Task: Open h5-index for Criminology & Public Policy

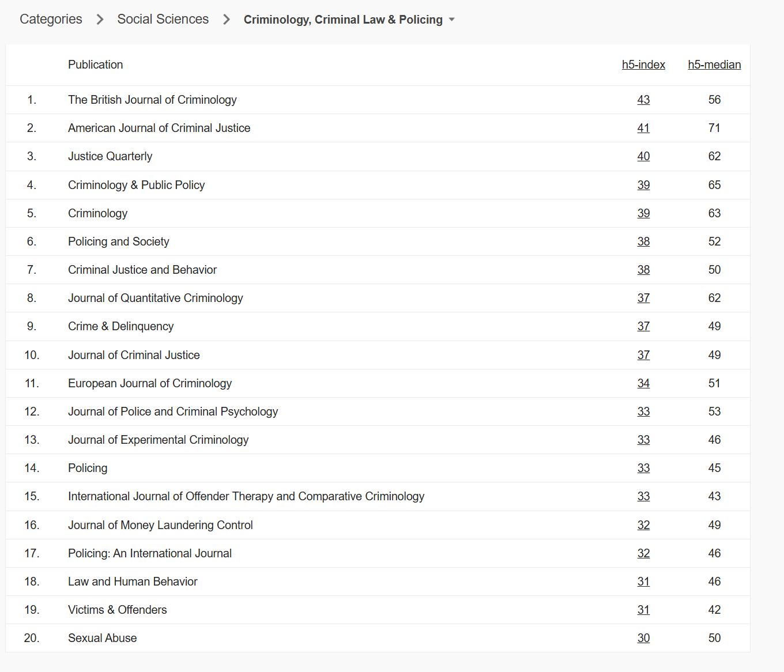Action: click(643, 185)
